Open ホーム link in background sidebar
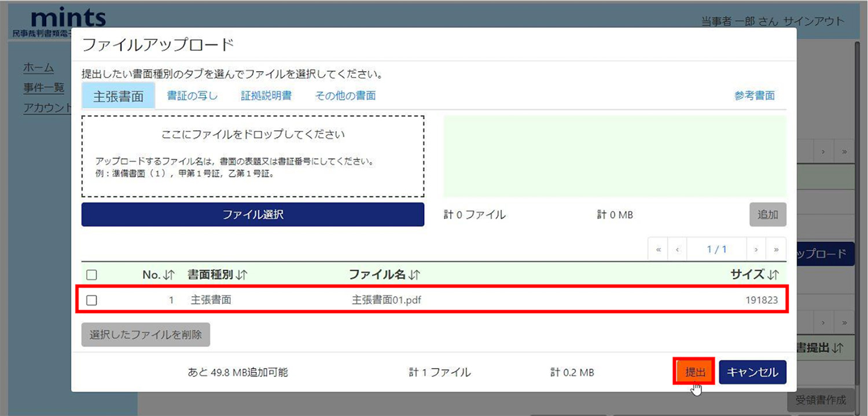This screenshot has width=868, height=416. 38,68
